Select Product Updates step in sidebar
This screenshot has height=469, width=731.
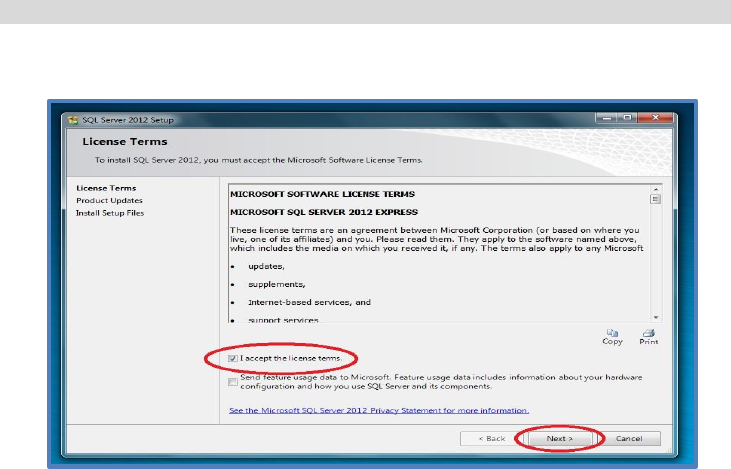click(x=109, y=200)
